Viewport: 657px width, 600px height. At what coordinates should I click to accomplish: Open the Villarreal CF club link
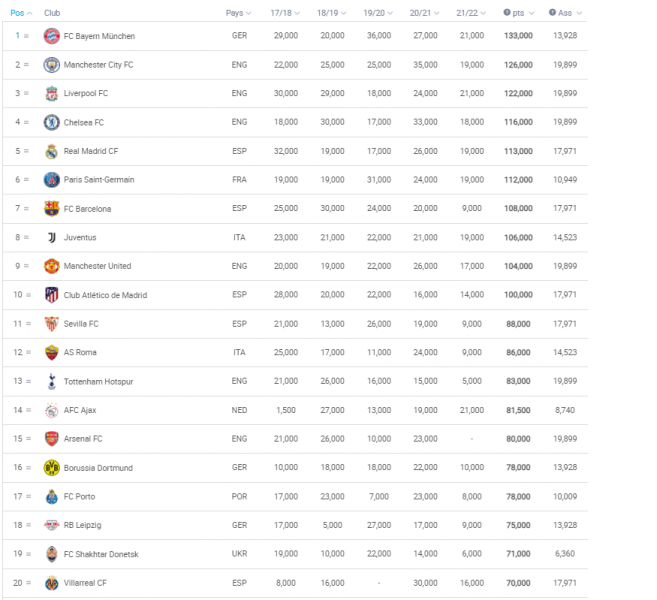coord(85,583)
